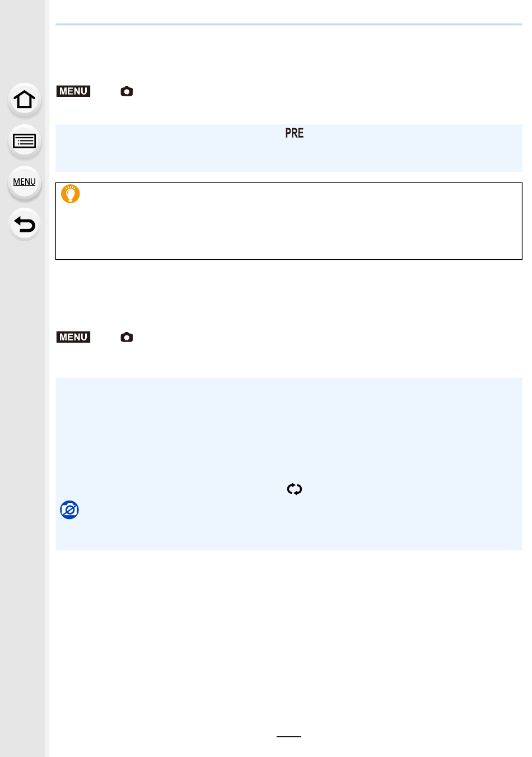Viewport: 532px width, 757px height.
Task: Go to the Home page icon
Action: point(24,100)
